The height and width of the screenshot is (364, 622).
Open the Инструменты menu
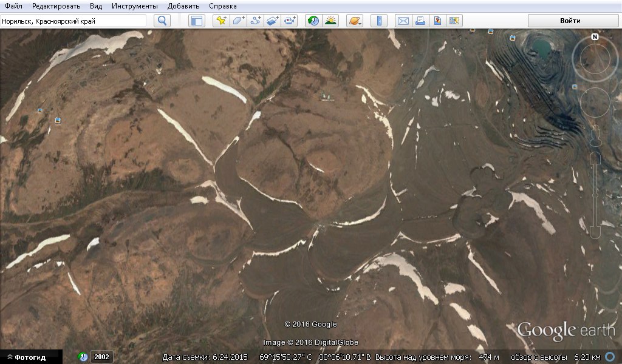click(x=134, y=6)
